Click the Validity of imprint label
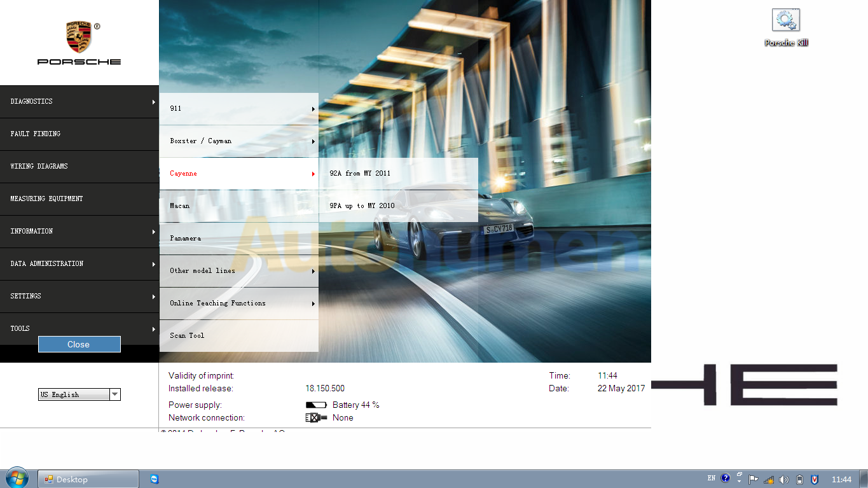 [201, 376]
